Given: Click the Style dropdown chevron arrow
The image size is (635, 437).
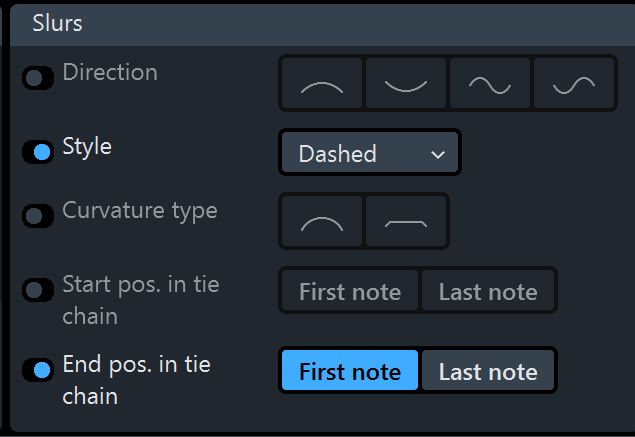Looking at the screenshot, I should click(x=438, y=154).
